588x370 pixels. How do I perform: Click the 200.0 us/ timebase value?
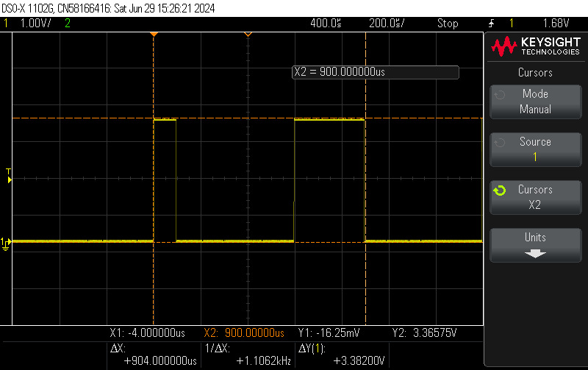click(x=387, y=24)
